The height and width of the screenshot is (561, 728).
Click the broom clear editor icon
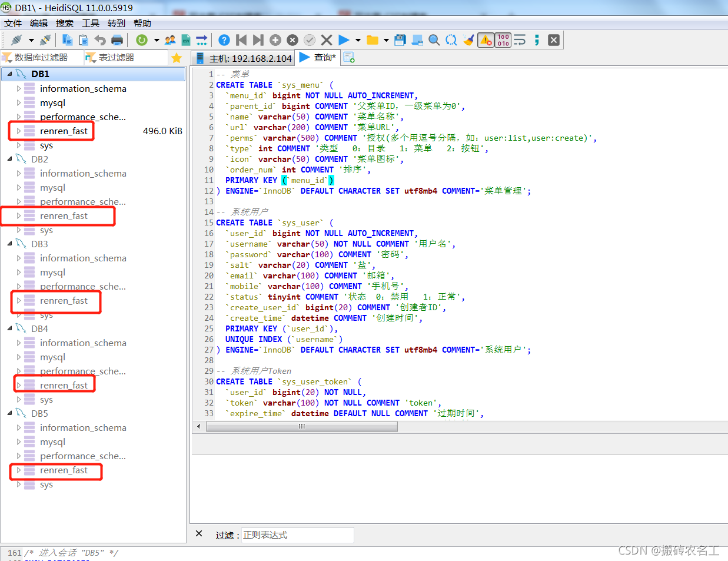tap(468, 40)
